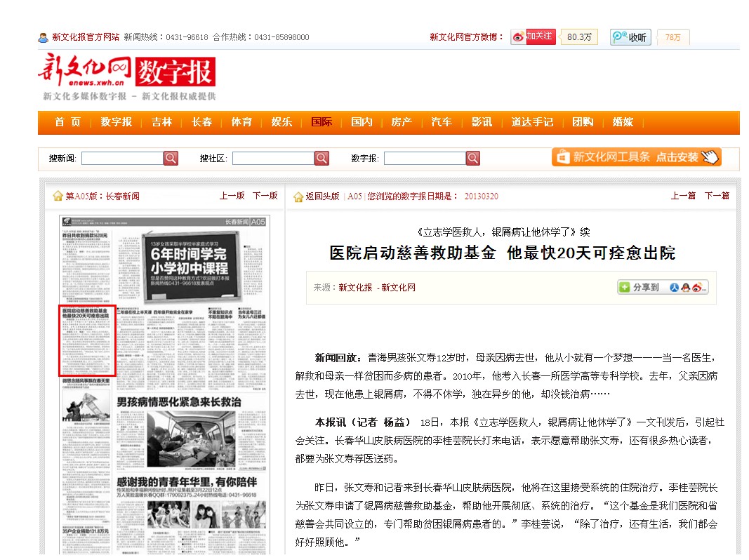Focus the 搜社区 search text field
The image size is (749, 560).
pos(272,159)
